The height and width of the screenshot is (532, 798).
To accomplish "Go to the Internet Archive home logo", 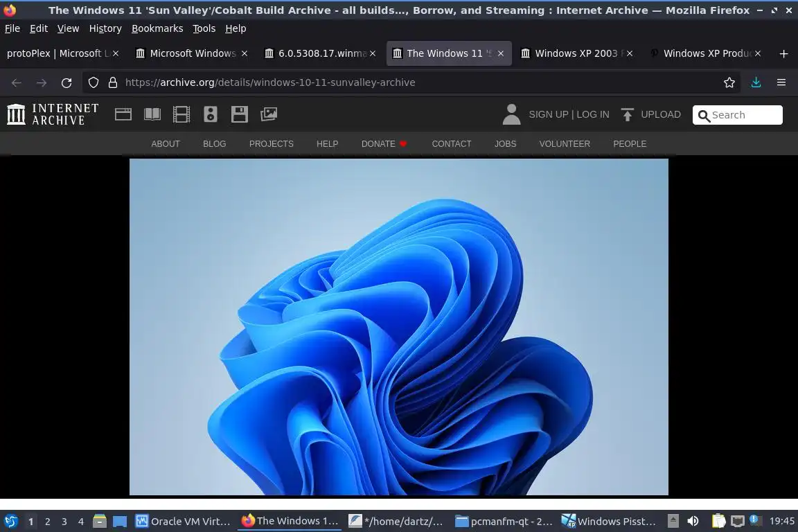I will point(53,114).
